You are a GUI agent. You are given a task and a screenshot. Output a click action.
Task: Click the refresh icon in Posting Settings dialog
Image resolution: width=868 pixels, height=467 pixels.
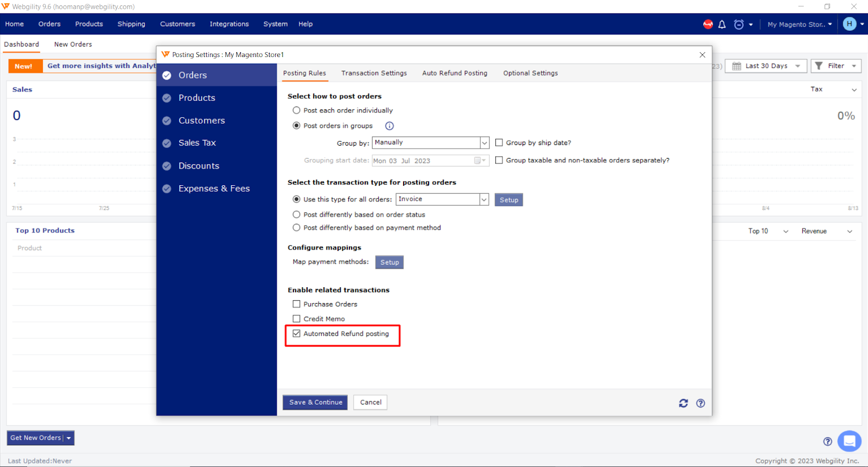[x=684, y=403]
